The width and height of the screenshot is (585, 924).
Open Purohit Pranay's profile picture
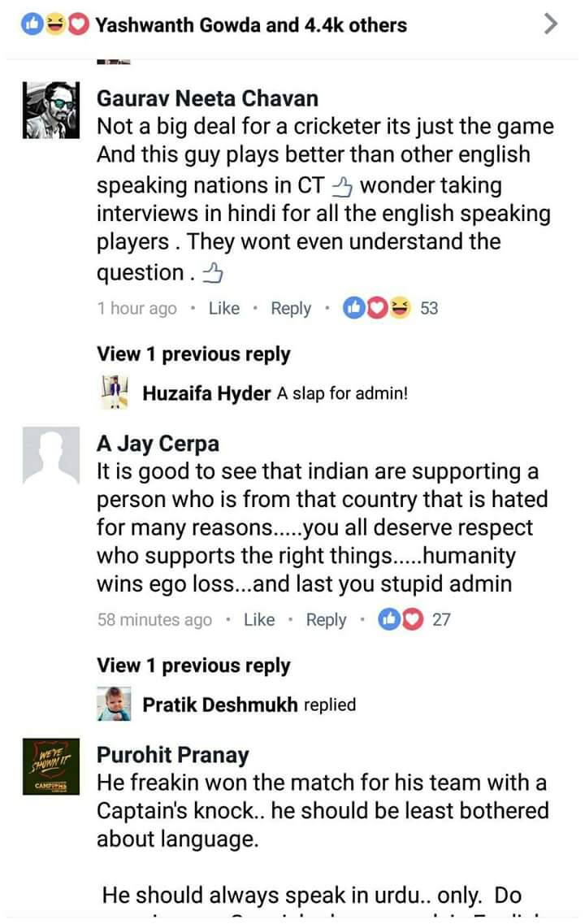[x=50, y=766]
